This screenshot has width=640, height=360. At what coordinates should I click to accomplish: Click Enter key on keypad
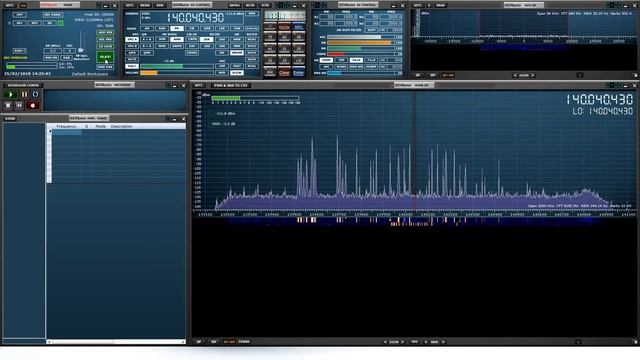299,73
